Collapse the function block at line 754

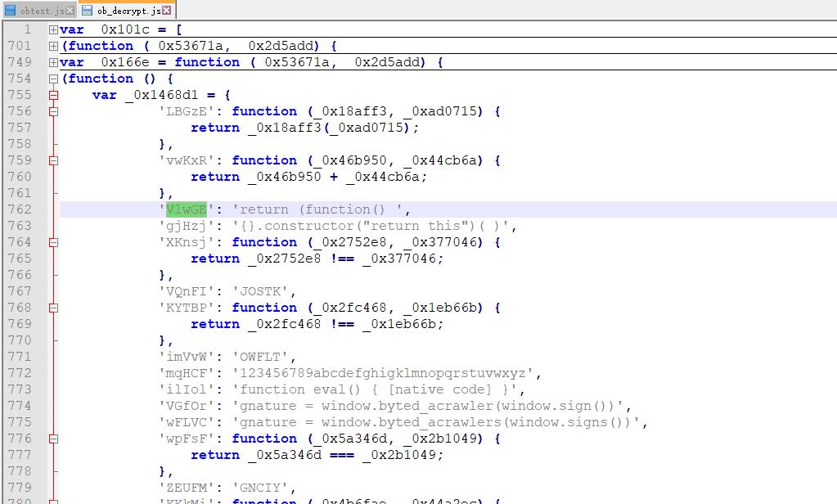pos(53,79)
